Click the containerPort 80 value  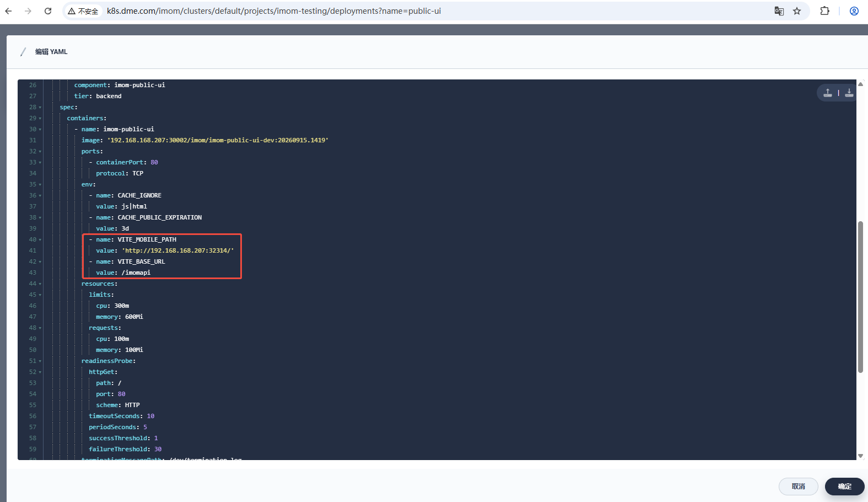pos(154,162)
